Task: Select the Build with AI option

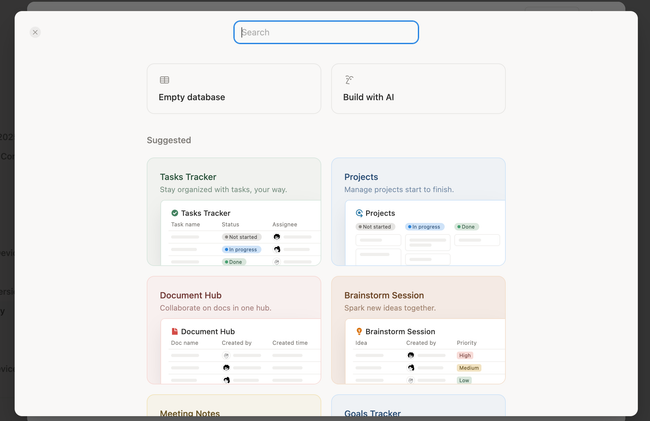Action: tap(418, 89)
